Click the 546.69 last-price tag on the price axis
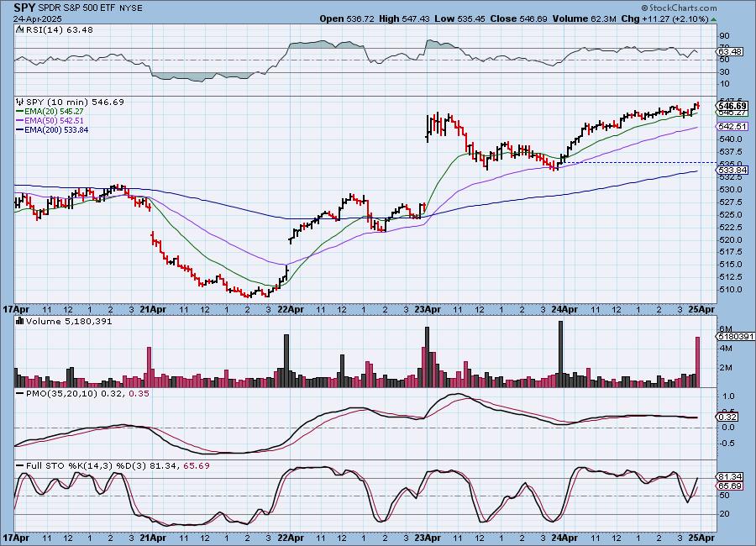 732,106
